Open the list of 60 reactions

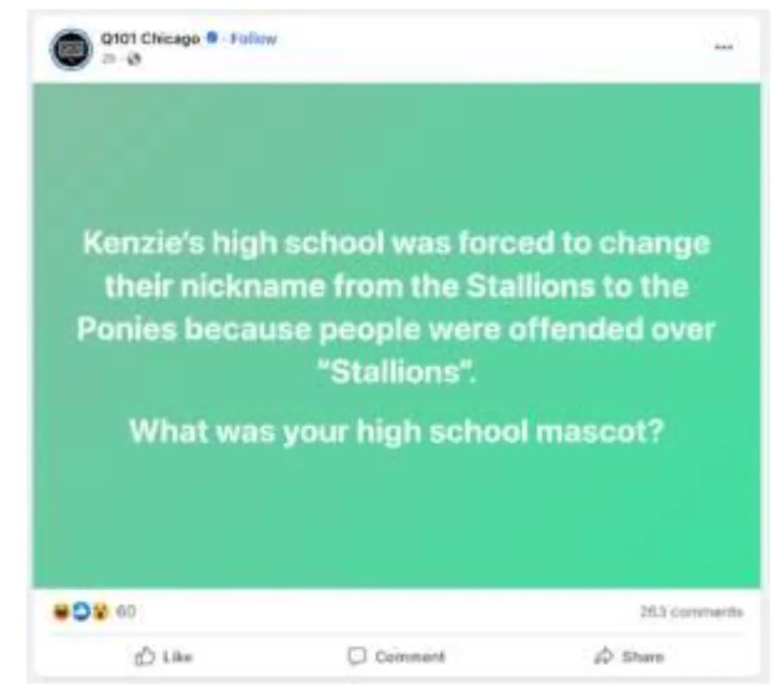pos(126,612)
